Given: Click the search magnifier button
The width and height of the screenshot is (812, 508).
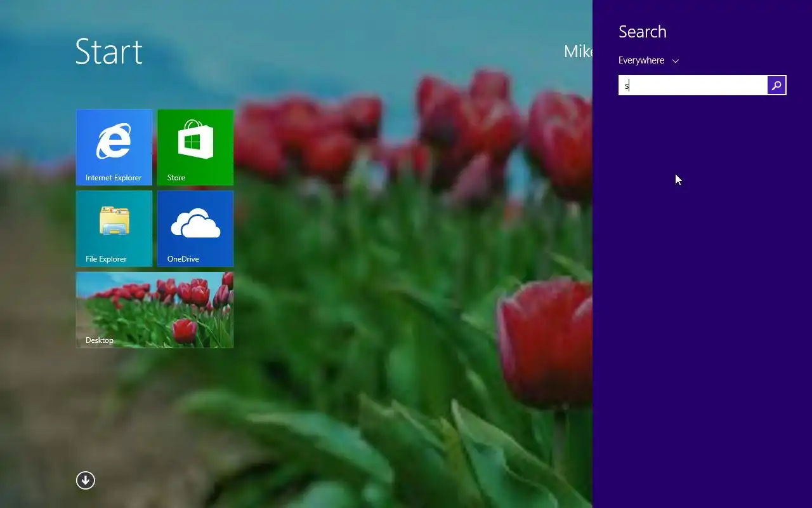Looking at the screenshot, I should click(x=776, y=85).
